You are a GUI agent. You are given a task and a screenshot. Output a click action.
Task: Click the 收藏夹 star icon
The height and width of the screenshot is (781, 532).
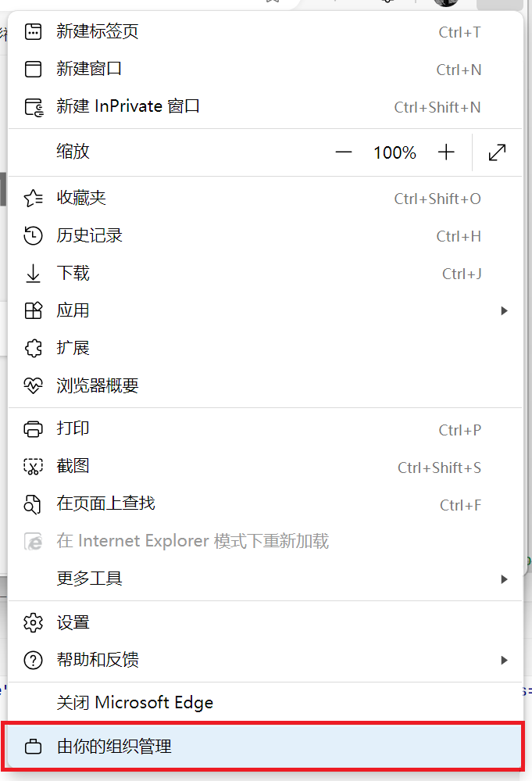[33, 198]
